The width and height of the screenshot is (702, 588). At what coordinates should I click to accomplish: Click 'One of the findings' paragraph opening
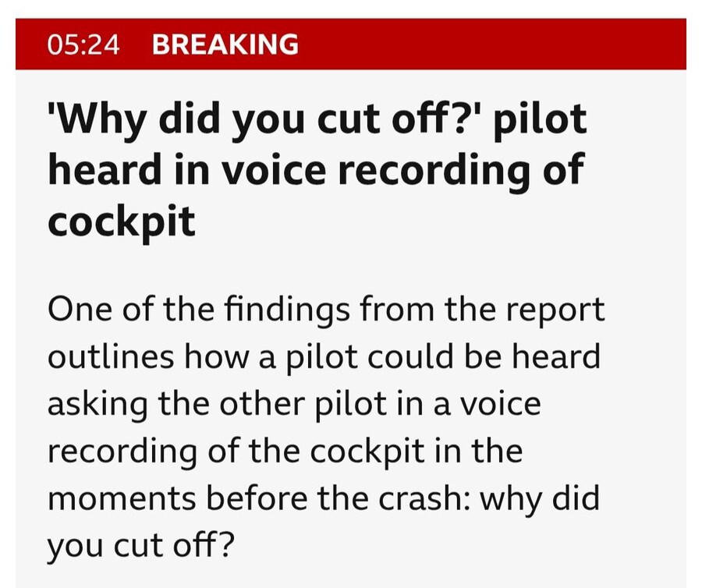tap(199, 310)
